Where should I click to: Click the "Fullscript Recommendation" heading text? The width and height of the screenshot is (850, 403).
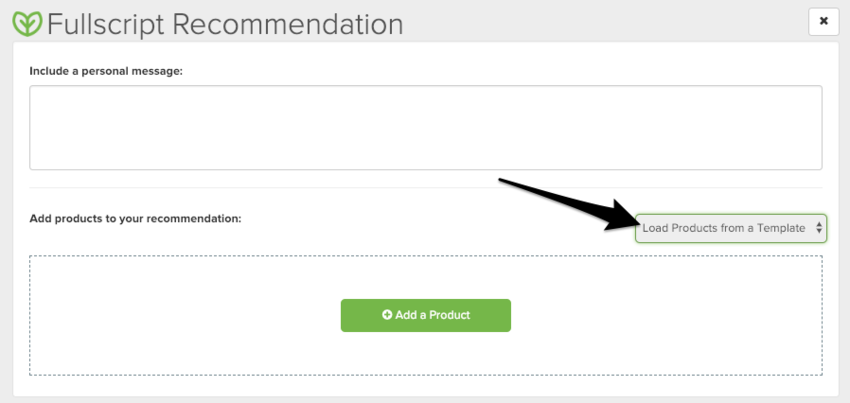click(225, 23)
